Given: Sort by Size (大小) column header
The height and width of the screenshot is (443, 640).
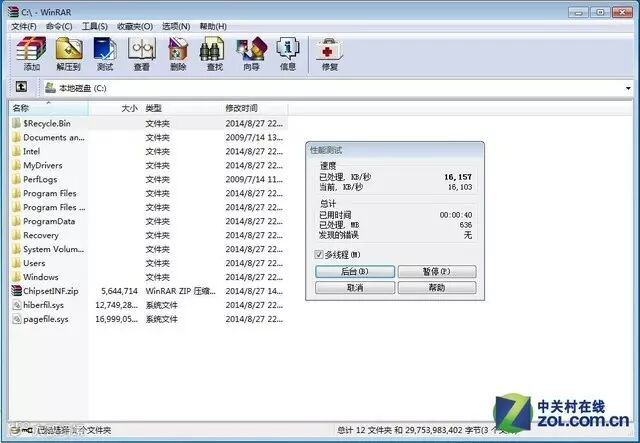Looking at the screenshot, I should (x=115, y=108).
